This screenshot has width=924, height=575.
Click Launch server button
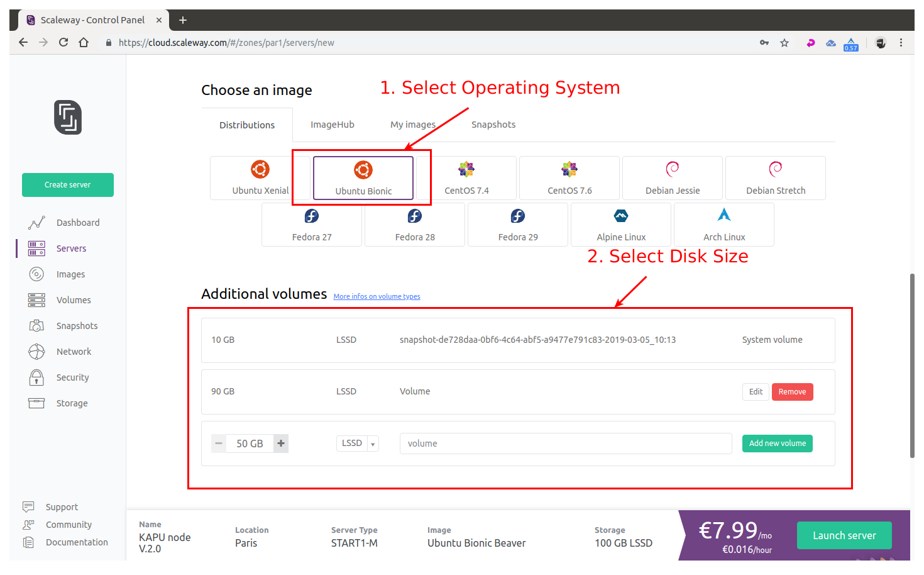844,535
